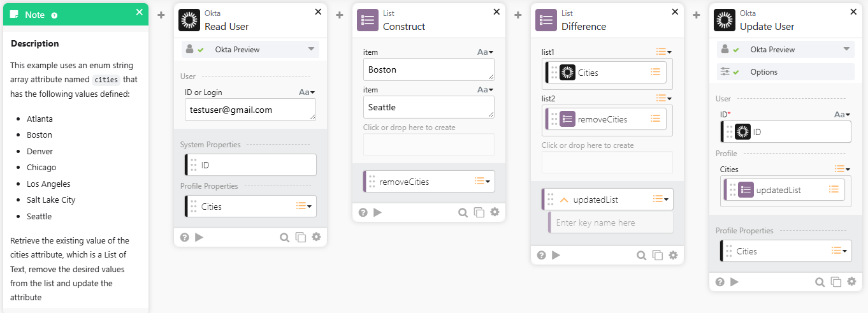Image resolution: width=868 pixels, height=313 pixels.
Task: Select the ID output in Read User
Action: tap(250, 165)
